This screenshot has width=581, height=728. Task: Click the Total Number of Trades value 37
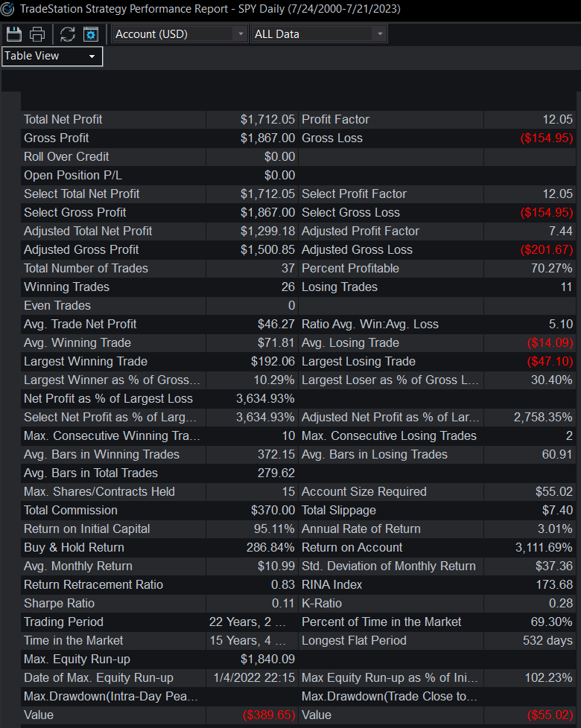pos(288,268)
